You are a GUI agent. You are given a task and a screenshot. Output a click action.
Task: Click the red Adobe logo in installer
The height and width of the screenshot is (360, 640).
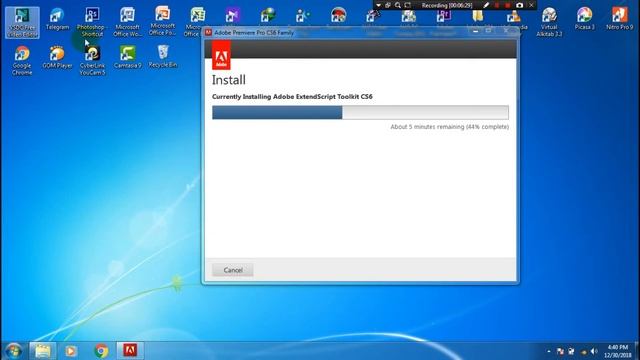[221, 55]
